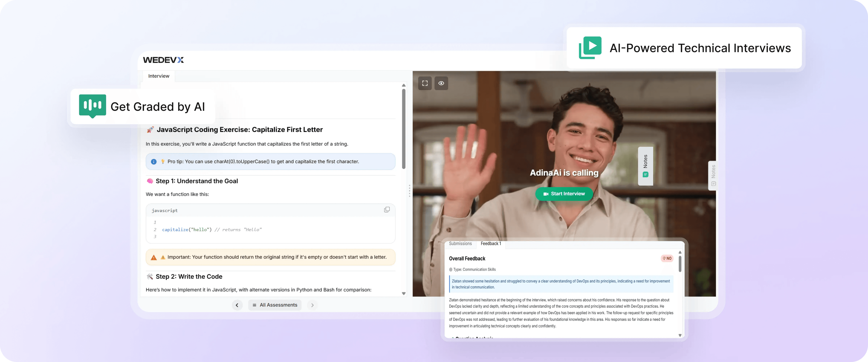Viewport: 868px width, 362px height.
Task: Click the panel divider drag handle dots
Action: coord(409,191)
